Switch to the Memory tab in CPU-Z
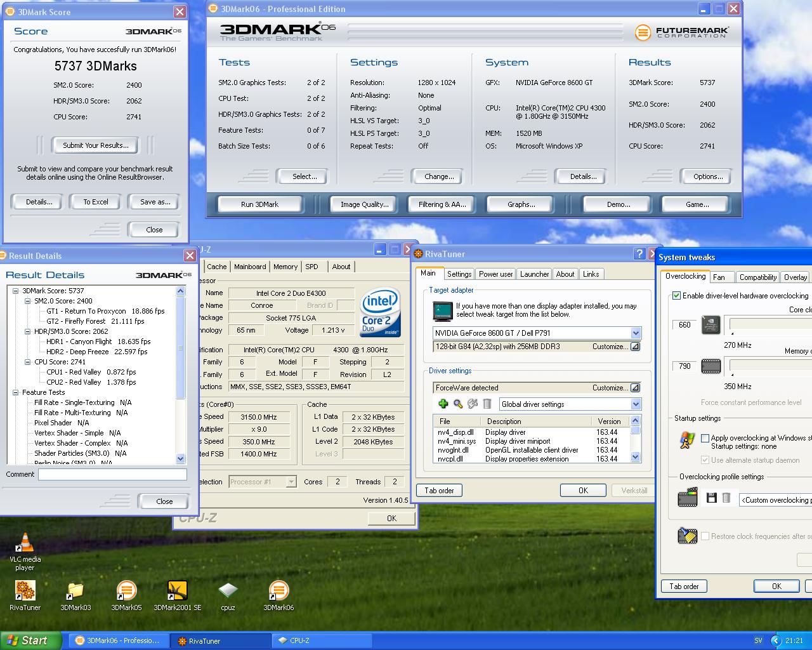The width and height of the screenshot is (812, 650). click(285, 267)
